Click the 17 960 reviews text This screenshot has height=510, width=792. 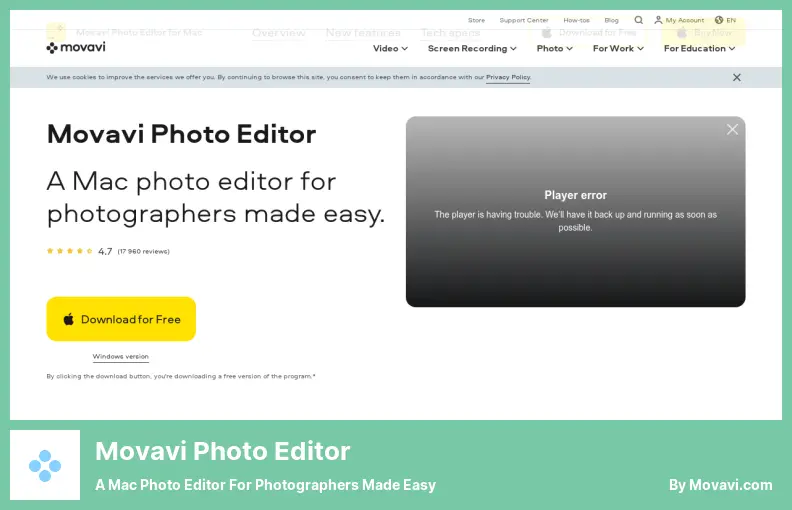pos(143,251)
